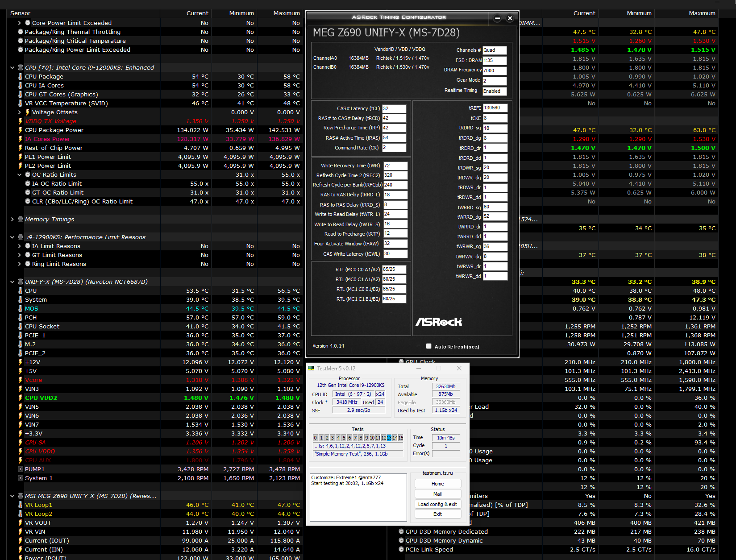The height and width of the screenshot is (560, 736).
Task: Select the Rest-of-Chip Power row
Action: pos(155,148)
